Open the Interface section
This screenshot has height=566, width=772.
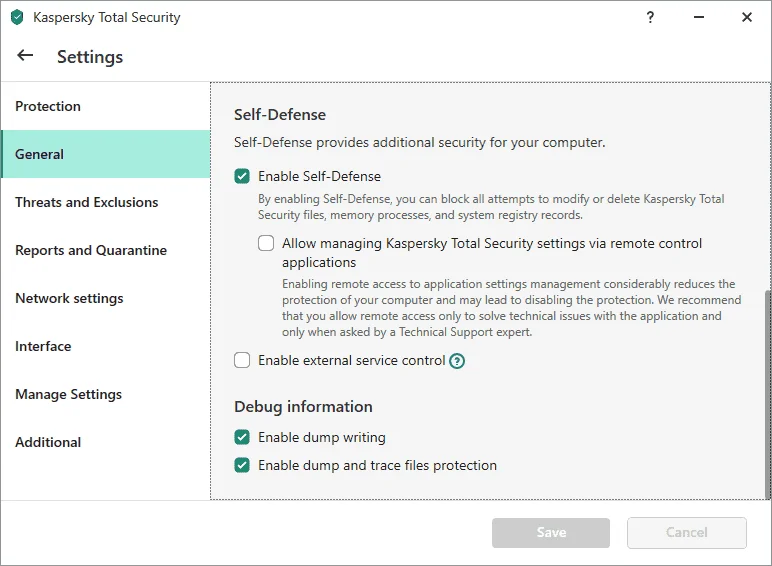click(x=105, y=346)
